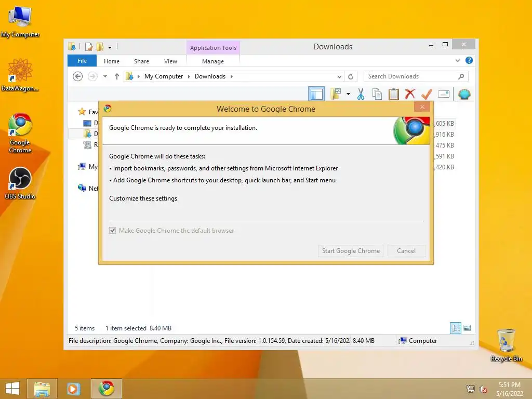Click Chrome icon in dialog title bar

(108, 108)
